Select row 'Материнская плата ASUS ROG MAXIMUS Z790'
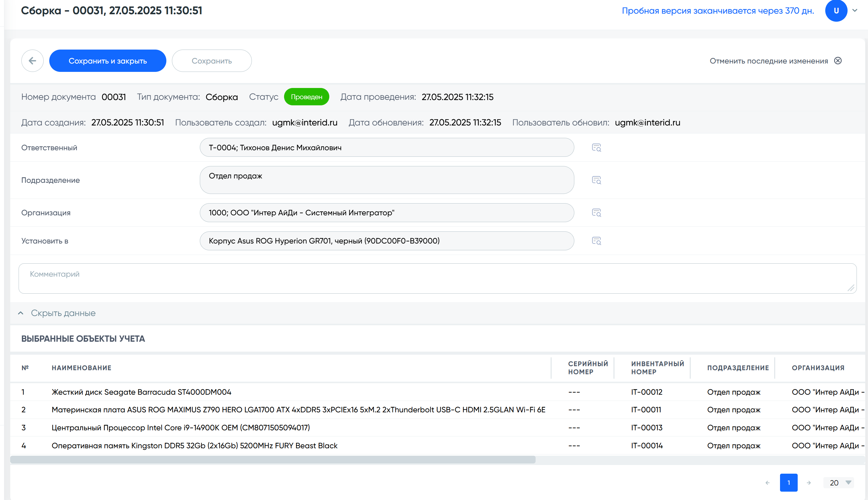 point(437,410)
